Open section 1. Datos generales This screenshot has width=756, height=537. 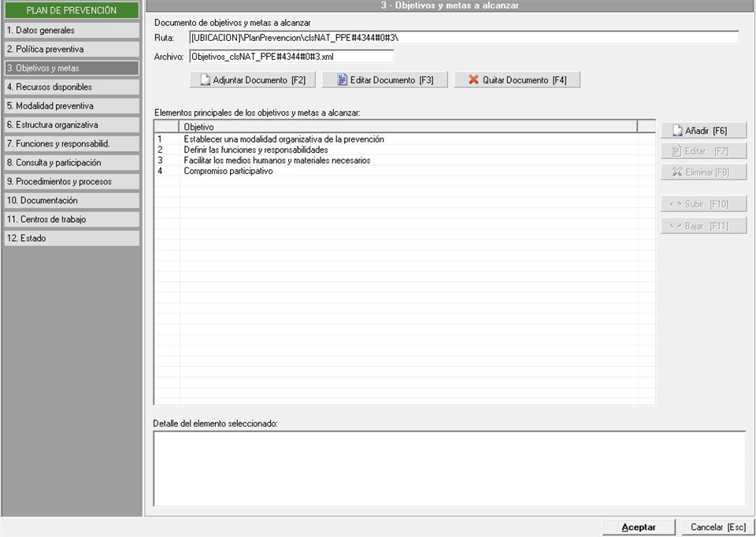coord(72,31)
